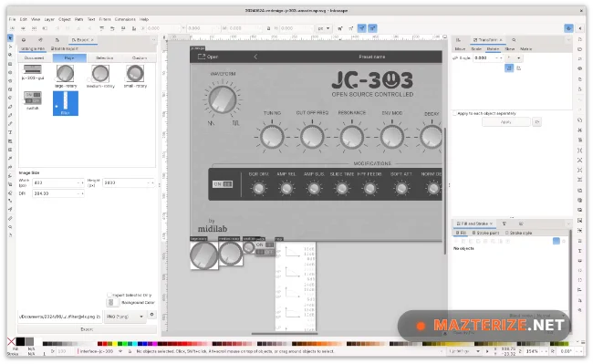The height and width of the screenshot is (364, 593).
Task: Select the Pen (Bezier) tool
Action: click(x=10, y=107)
